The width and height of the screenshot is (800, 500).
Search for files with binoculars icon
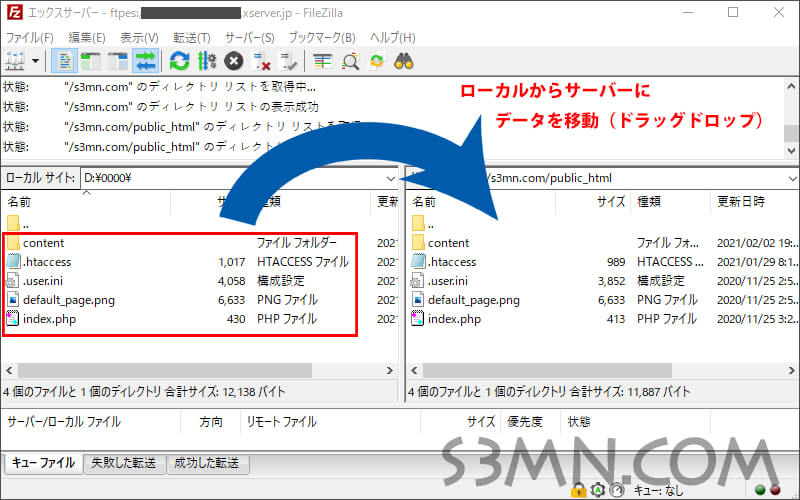point(404,61)
